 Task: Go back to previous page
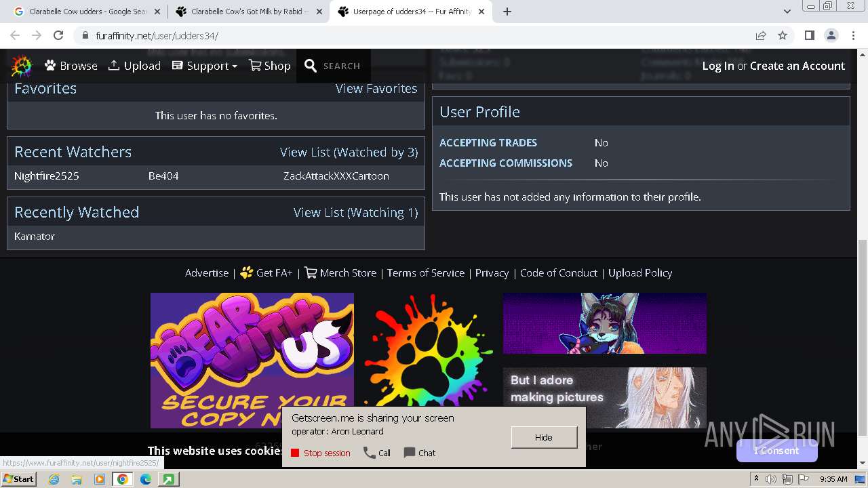pyautogui.click(x=15, y=35)
